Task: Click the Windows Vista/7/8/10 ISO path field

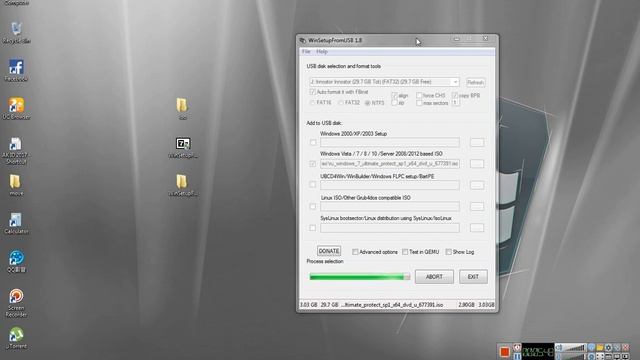Action: pos(390,164)
